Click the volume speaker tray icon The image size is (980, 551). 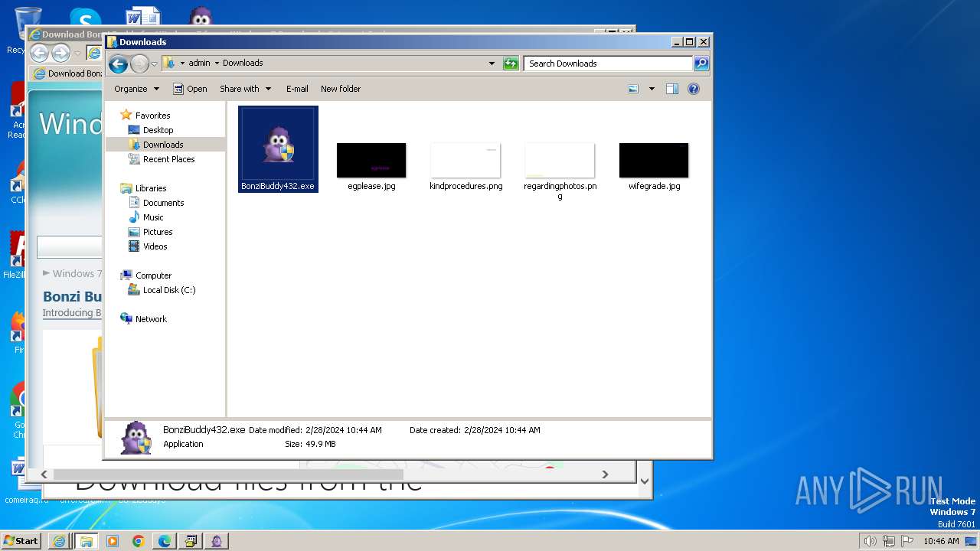[x=870, y=541]
